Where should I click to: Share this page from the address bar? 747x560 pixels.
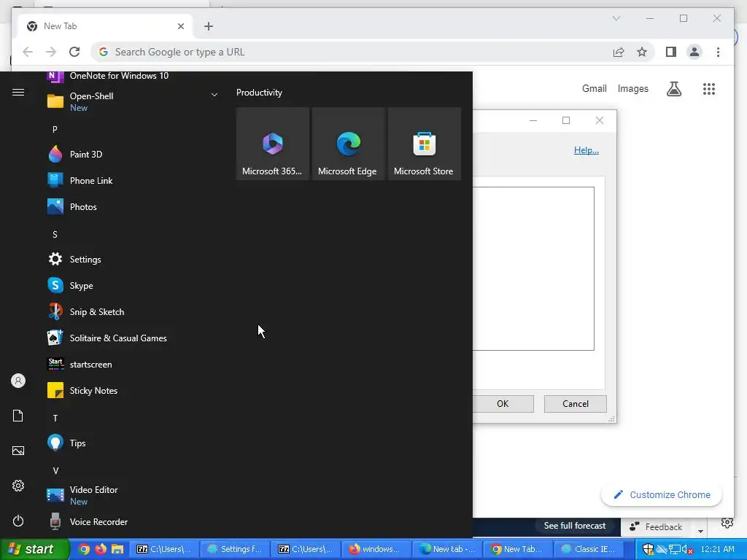(x=619, y=52)
